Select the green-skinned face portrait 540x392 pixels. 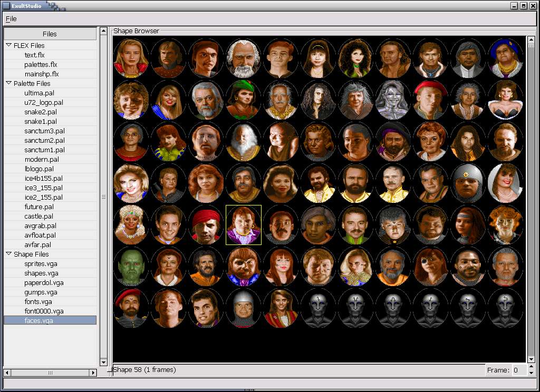tap(131, 267)
